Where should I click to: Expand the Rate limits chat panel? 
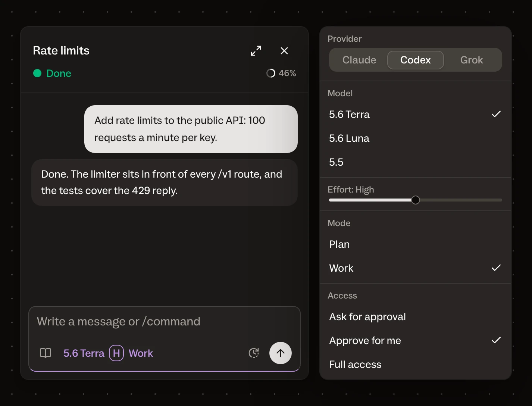tap(256, 51)
